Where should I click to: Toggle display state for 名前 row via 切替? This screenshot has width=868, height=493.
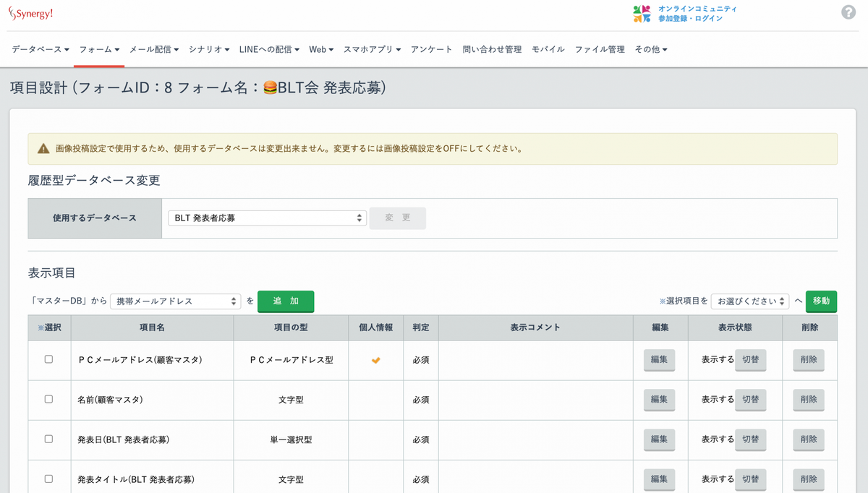pyautogui.click(x=751, y=400)
